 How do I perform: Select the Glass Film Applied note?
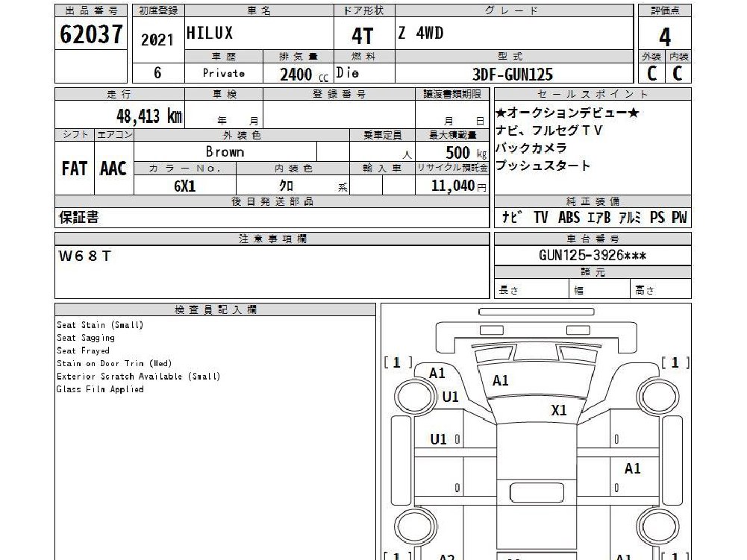(100, 389)
